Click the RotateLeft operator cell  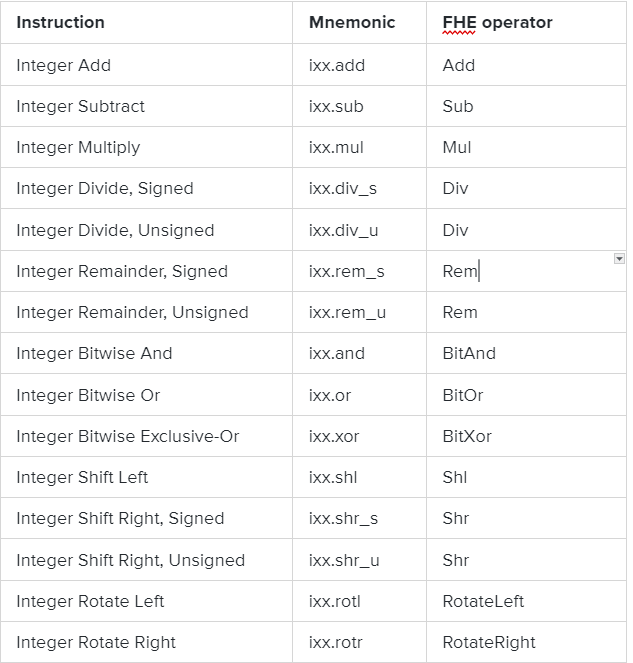coord(483,601)
